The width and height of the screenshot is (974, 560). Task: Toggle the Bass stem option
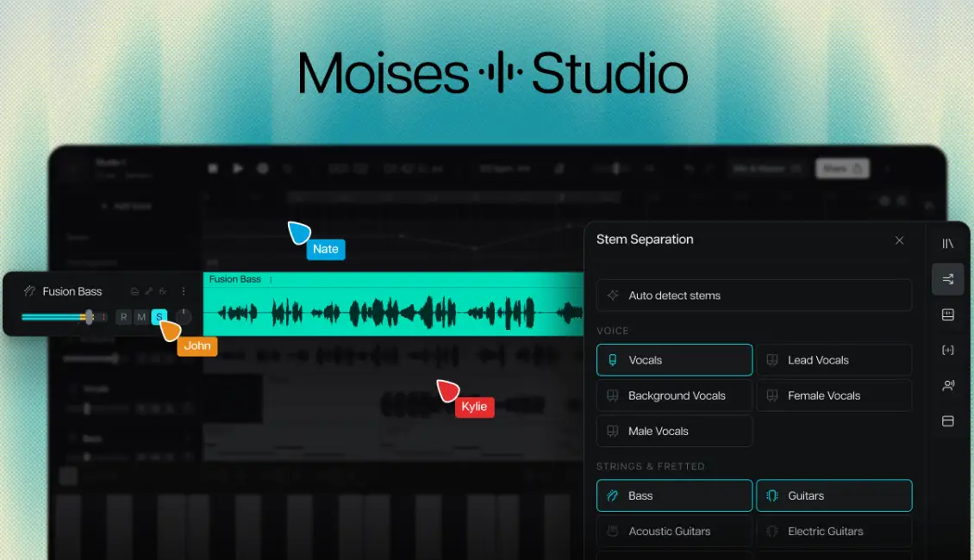674,495
